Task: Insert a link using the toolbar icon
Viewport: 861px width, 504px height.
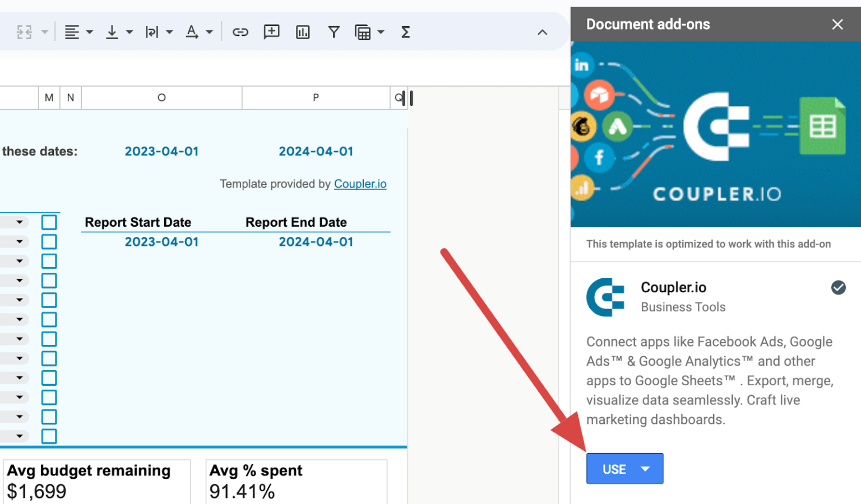Action: (x=240, y=32)
